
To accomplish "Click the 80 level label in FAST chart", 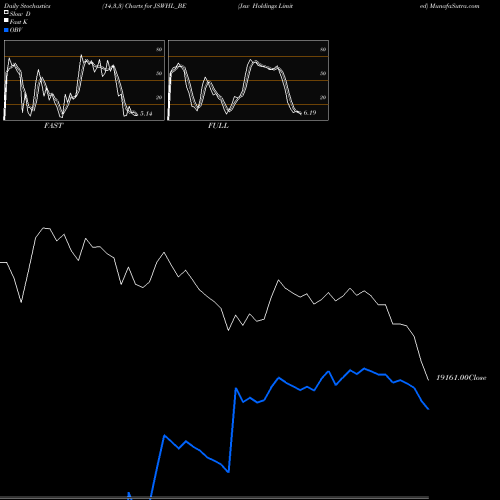I will pyautogui.click(x=159, y=49).
